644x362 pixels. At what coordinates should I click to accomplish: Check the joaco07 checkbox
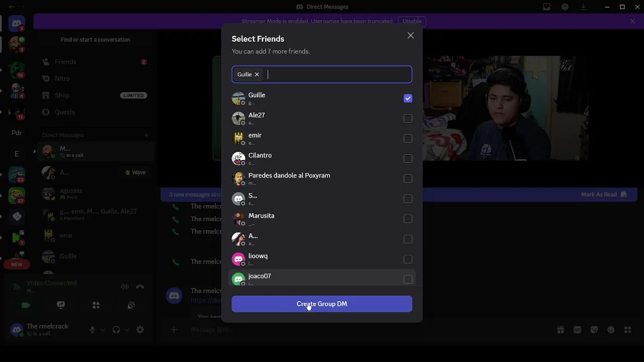pos(408,280)
